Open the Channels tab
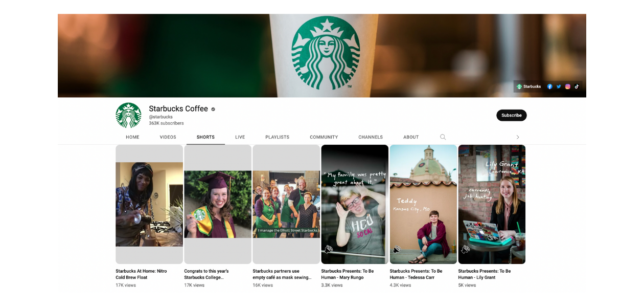This screenshot has width=644, height=307. tap(371, 137)
